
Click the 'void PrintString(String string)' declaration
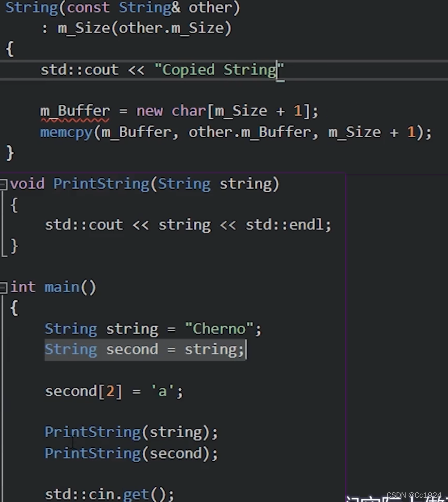(x=144, y=184)
